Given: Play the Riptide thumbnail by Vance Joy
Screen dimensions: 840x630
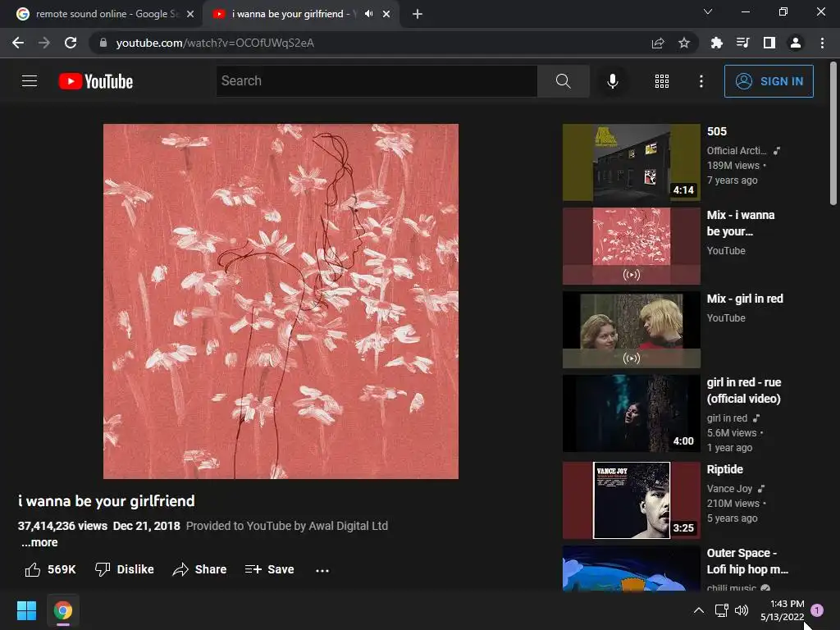Looking at the screenshot, I should coord(631,500).
